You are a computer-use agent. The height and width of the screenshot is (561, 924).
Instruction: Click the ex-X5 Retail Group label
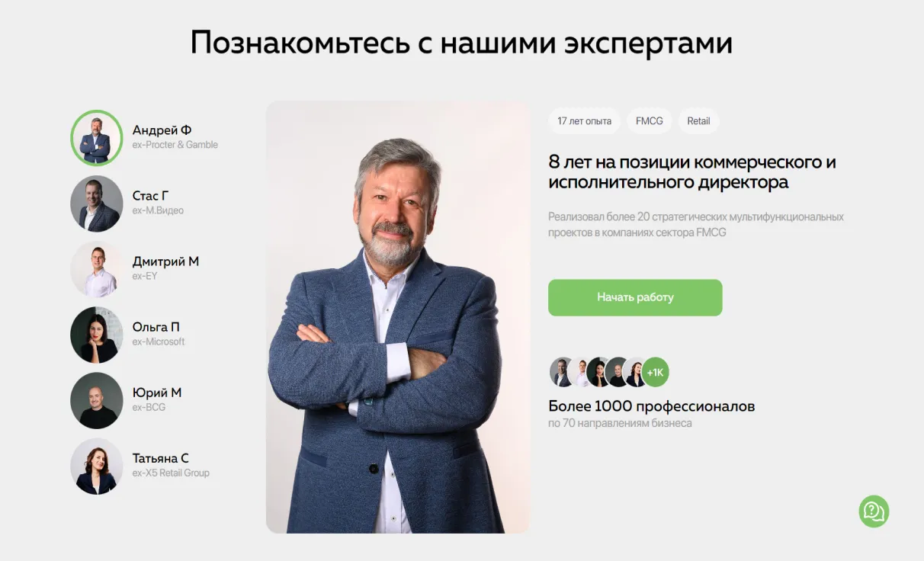171,473
